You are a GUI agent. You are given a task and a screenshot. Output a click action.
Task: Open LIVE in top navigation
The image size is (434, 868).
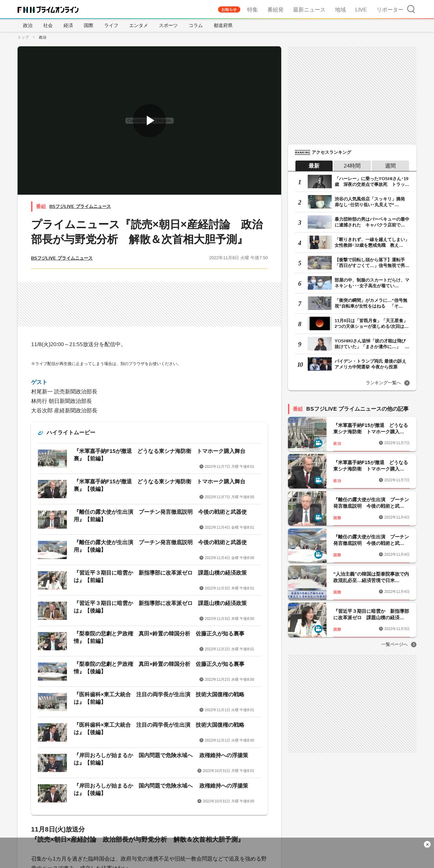point(361,9)
